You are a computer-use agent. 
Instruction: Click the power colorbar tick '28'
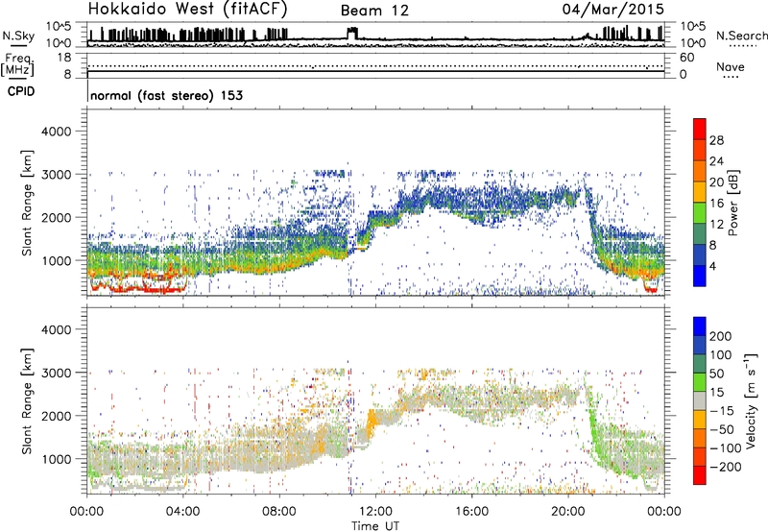[716, 140]
